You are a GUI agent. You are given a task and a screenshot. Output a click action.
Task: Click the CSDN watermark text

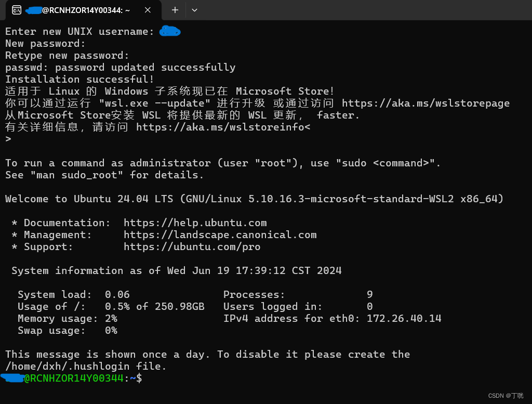coord(506,396)
